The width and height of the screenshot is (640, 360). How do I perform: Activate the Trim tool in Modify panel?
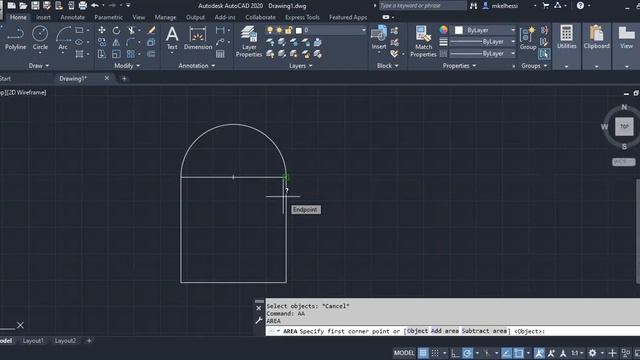click(131, 30)
